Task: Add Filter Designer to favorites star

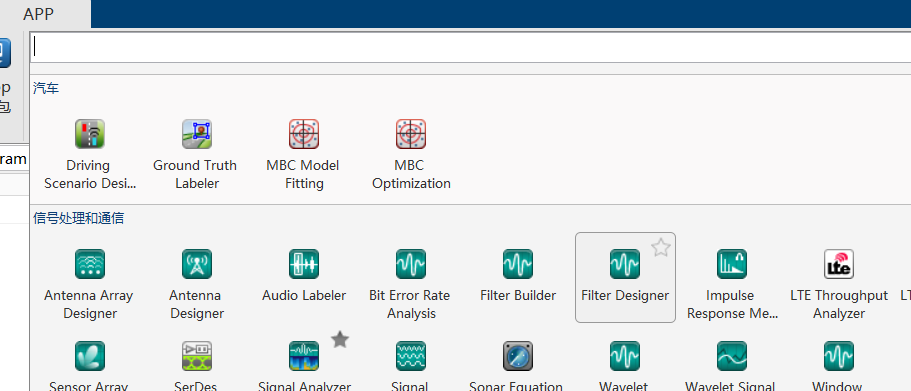Action: coord(661,247)
